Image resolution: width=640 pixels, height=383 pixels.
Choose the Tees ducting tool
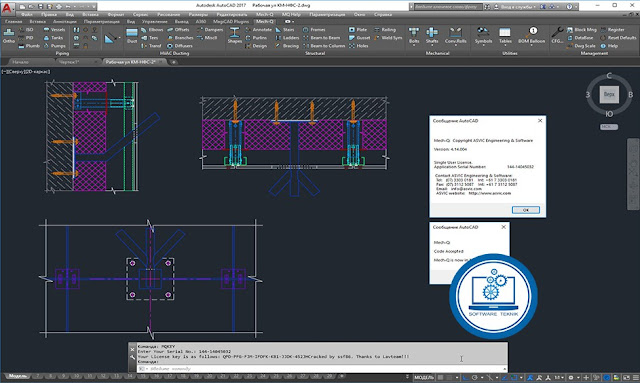[150, 38]
